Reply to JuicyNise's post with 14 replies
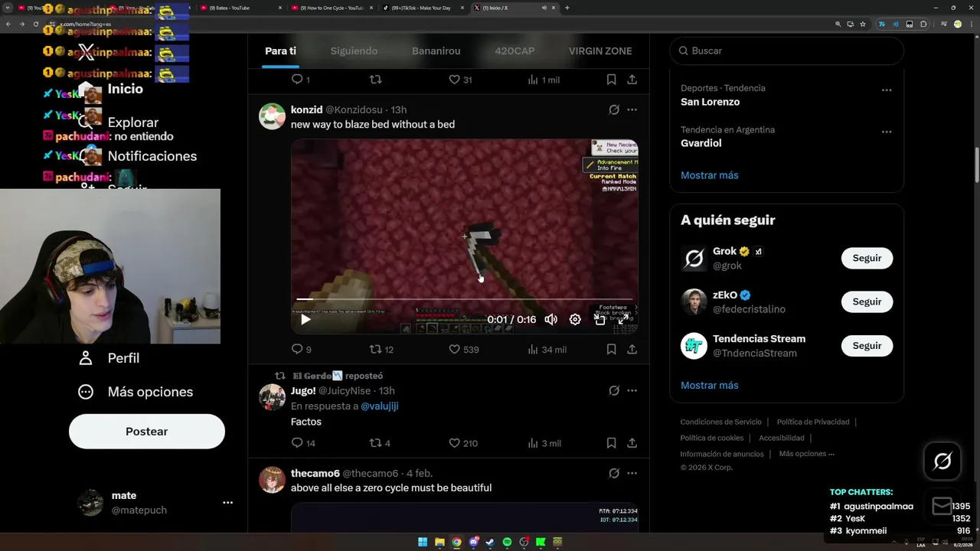The image size is (980, 551). pyautogui.click(x=304, y=443)
